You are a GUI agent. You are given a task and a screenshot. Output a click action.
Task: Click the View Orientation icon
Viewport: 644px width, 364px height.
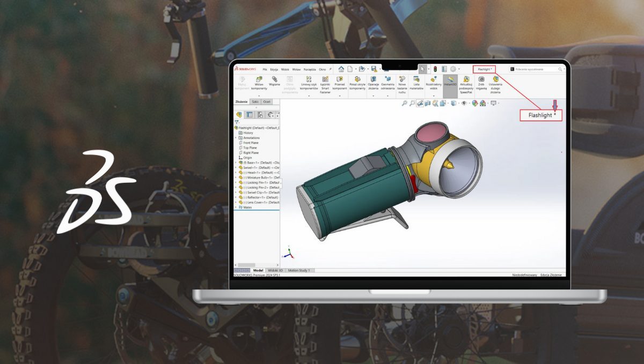pos(443,103)
